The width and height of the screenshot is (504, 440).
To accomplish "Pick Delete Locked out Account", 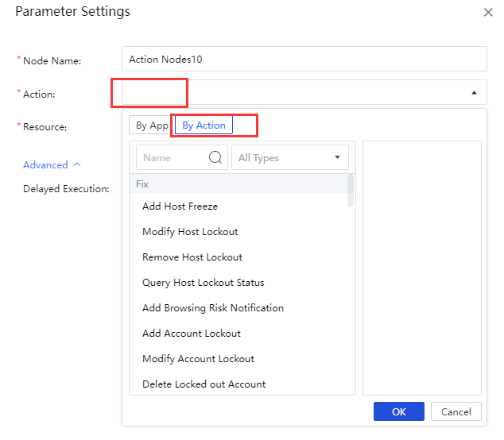I will point(204,384).
